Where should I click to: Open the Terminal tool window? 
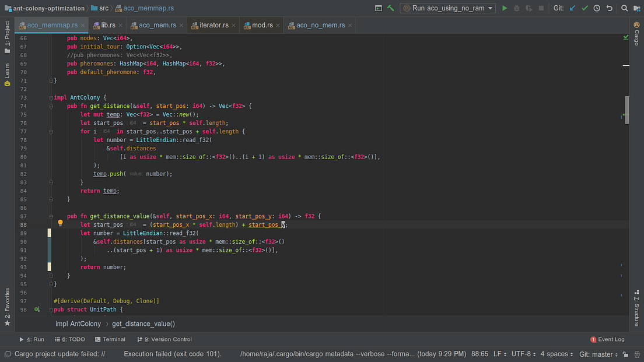pos(110,339)
